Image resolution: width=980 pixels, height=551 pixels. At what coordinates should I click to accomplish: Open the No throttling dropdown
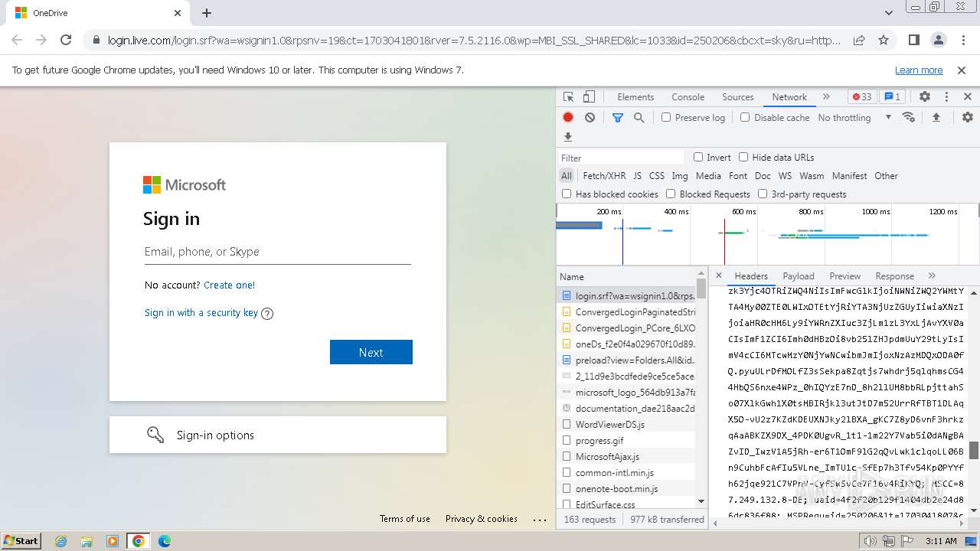click(854, 118)
